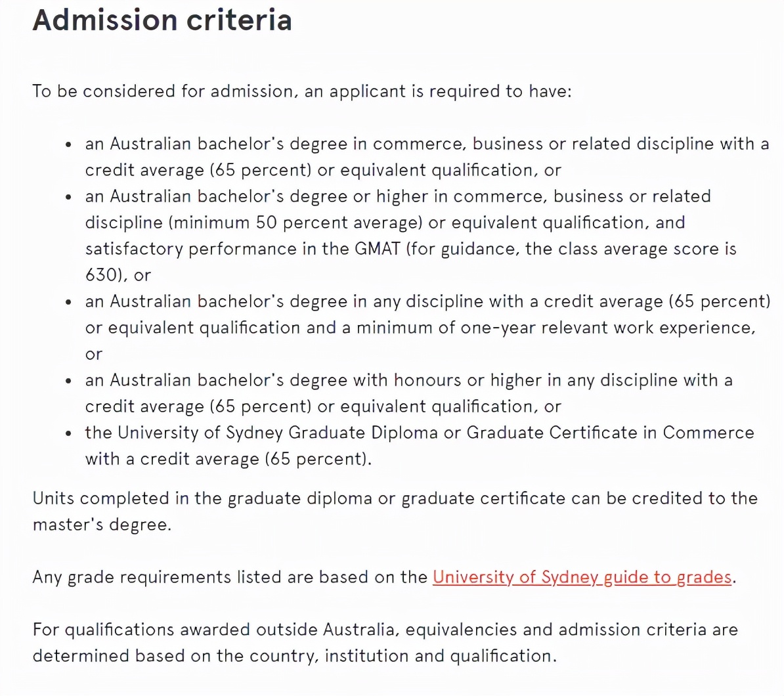Open the University of Sydney guide to grades link
The width and height of the screenshot is (784, 696).
[x=582, y=577]
